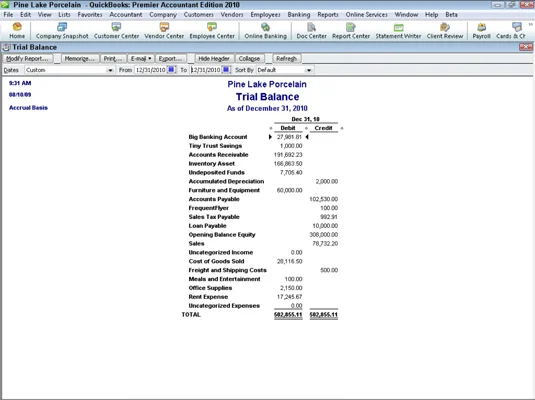Image resolution: width=535 pixels, height=400 pixels.
Task: Open the Vendors menu
Action: point(232,15)
